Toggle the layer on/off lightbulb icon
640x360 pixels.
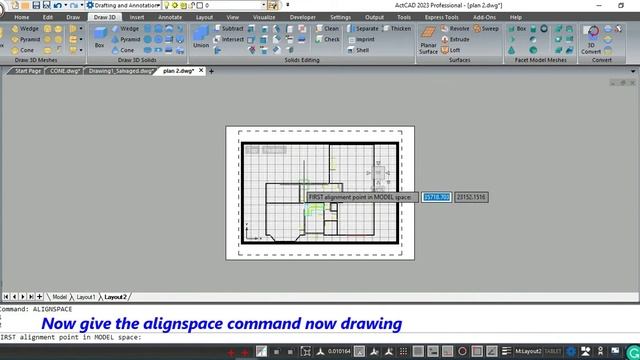coord(167,5)
